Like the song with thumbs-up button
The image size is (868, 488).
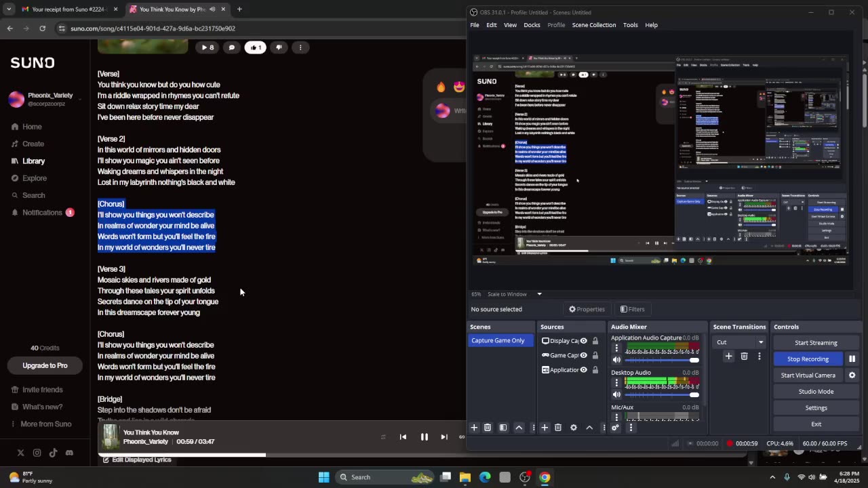255,47
